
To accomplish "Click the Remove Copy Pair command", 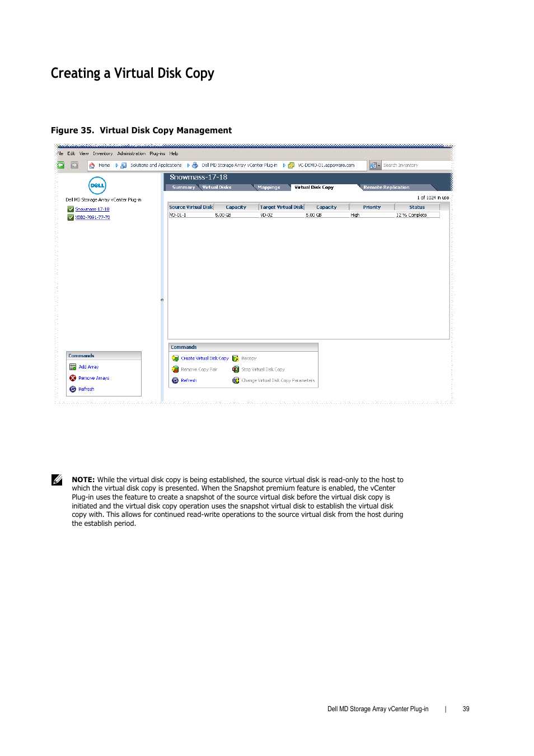I will [199, 370].
